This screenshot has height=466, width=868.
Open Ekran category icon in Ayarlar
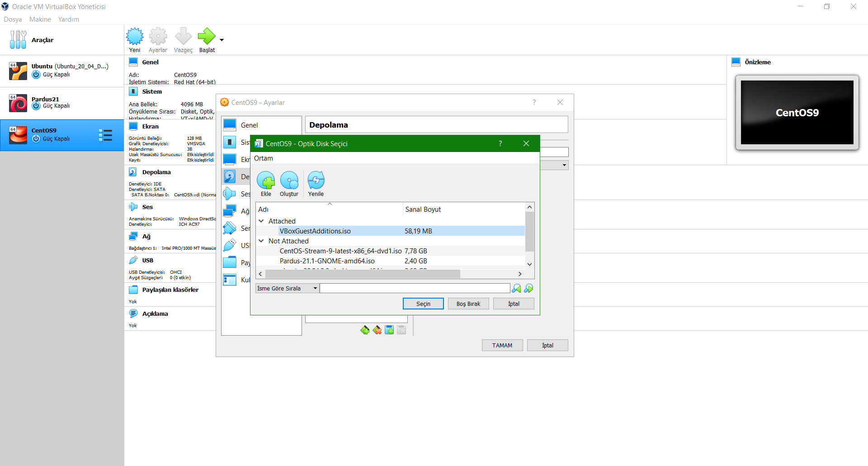click(x=230, y=159)
